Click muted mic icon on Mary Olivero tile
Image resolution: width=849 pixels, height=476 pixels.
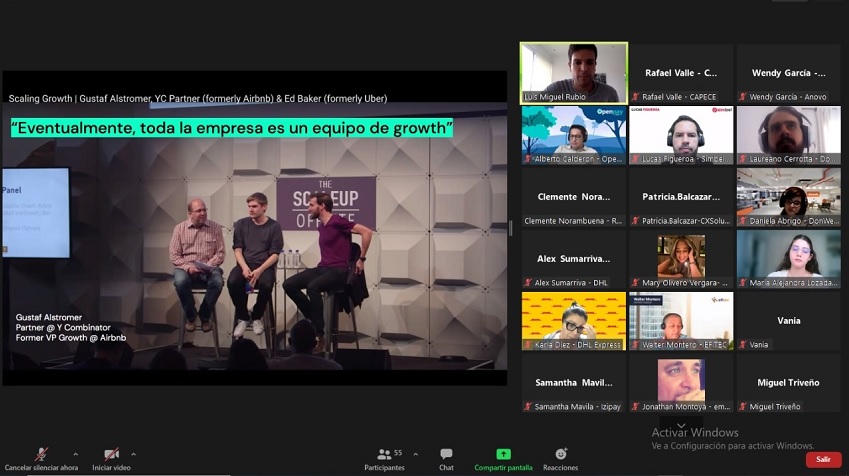(636, 283)
